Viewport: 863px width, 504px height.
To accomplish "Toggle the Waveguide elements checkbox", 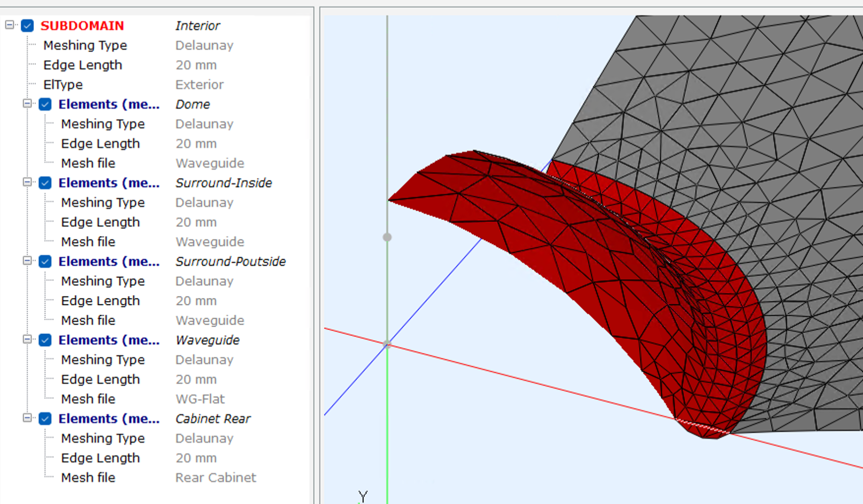I will [x=45, y=340].
